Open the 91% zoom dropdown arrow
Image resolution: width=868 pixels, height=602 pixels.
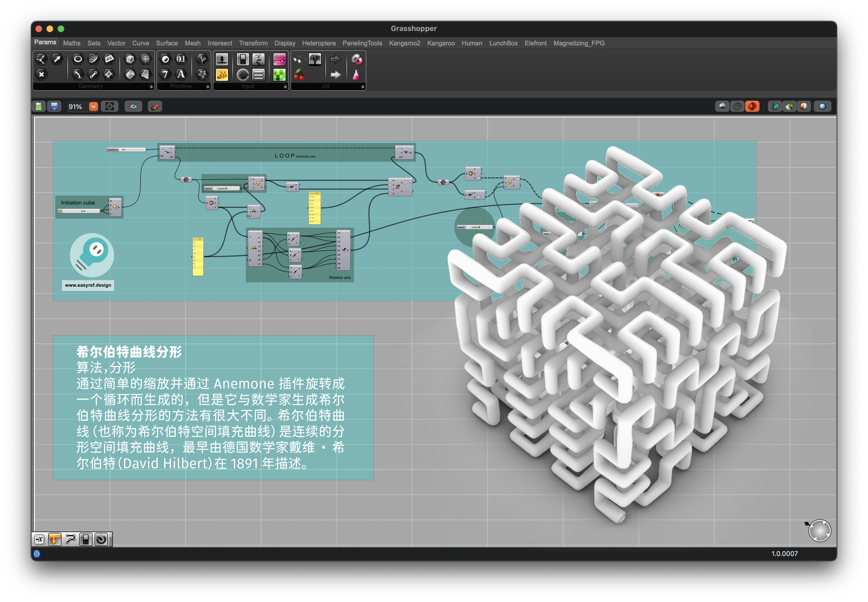94,107
